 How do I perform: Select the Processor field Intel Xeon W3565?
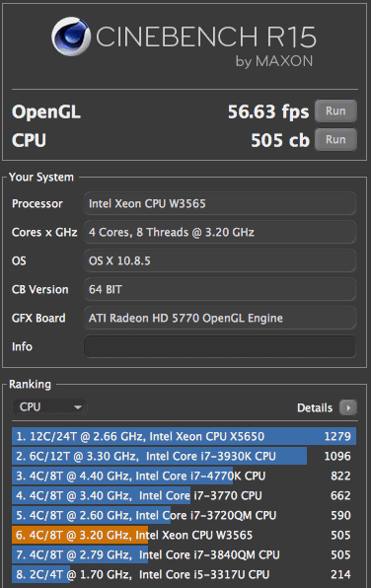tap(220, 203)
